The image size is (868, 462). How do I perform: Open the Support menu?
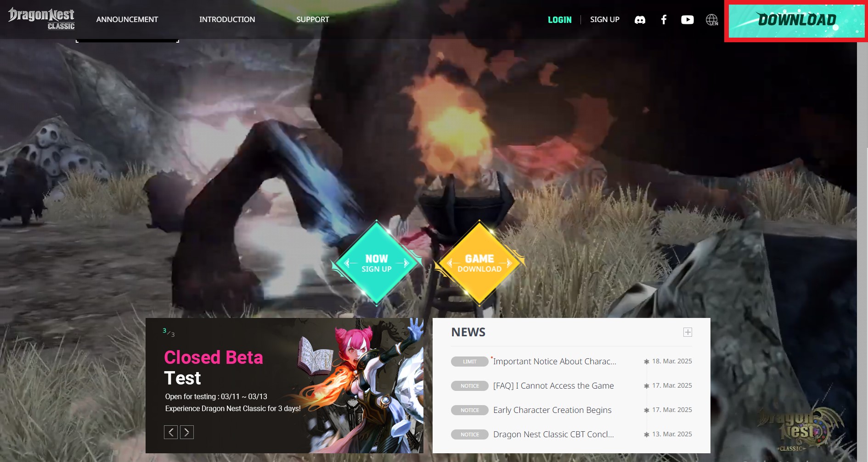(x=312, y=20)
